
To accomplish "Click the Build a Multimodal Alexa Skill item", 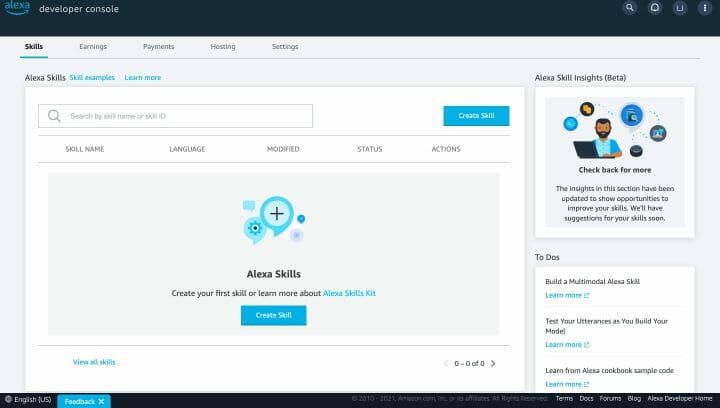I will [592, 281].
